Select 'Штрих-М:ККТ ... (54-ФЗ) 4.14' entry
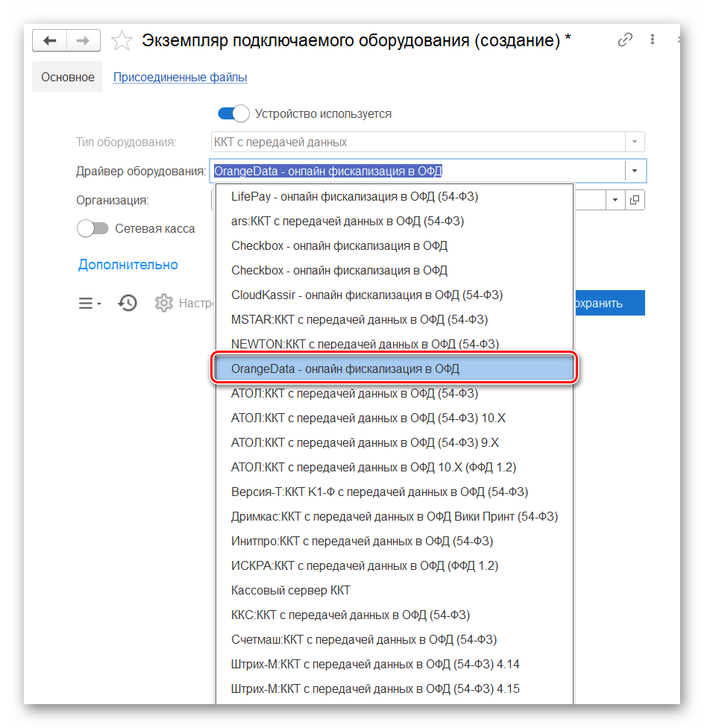Image resolution: width=704 pixels, height=728 pixels. coord(395,664)
